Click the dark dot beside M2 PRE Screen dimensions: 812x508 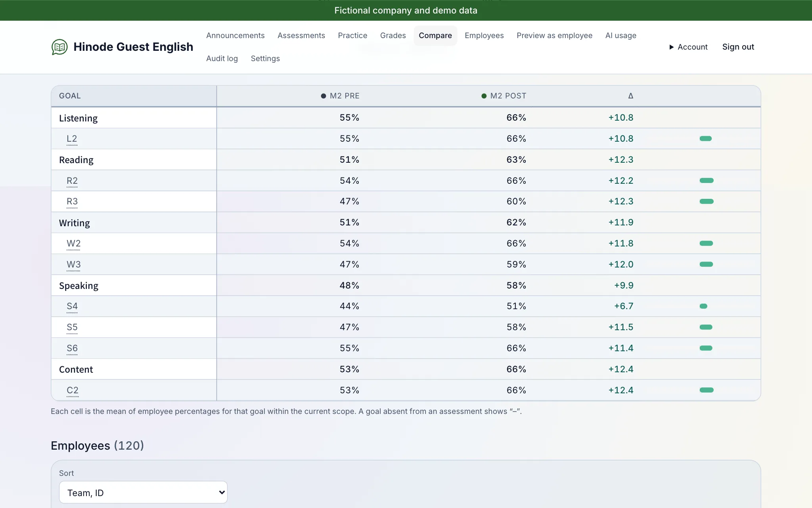[324, 96]
